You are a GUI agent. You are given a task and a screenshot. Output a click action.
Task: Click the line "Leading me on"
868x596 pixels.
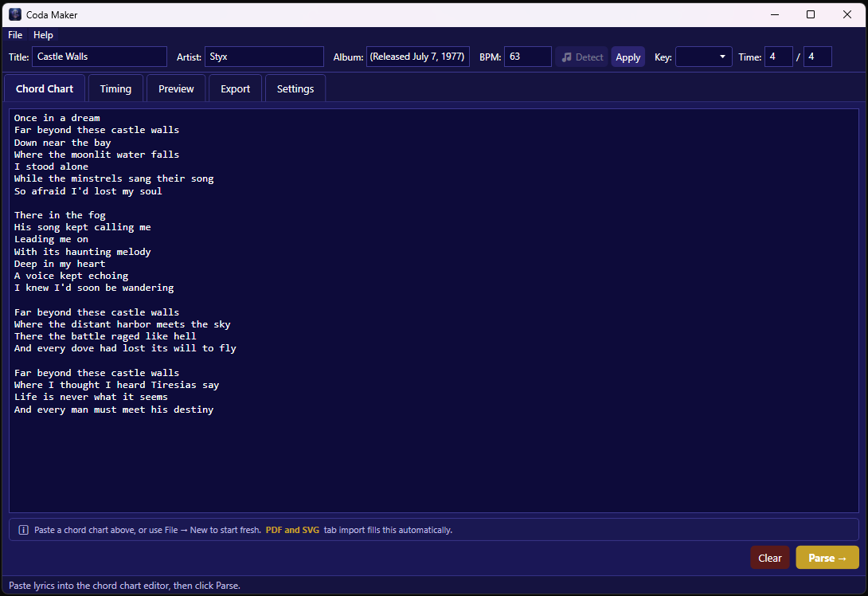click(x=51, y=239)
